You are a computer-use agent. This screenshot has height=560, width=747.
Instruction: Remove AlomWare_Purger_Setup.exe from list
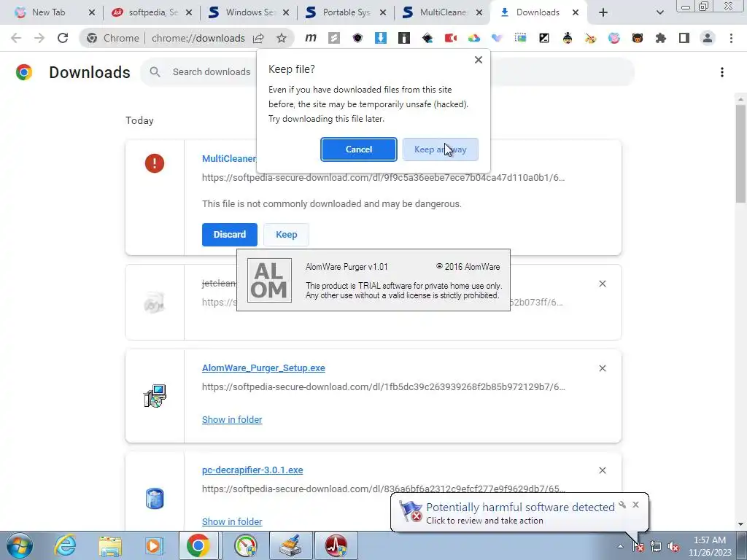[602, 368]
